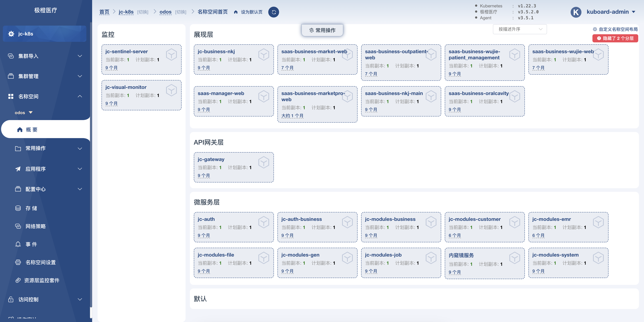Viewport: 644px width, 322px height.
Task: Click the jc-k8s breadcrumb link
Action: pos(126,12)
